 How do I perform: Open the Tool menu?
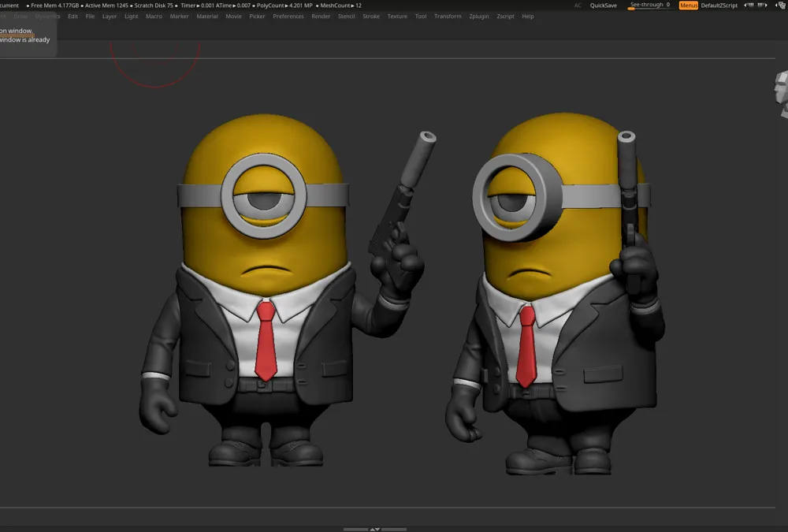coord(421,16)
